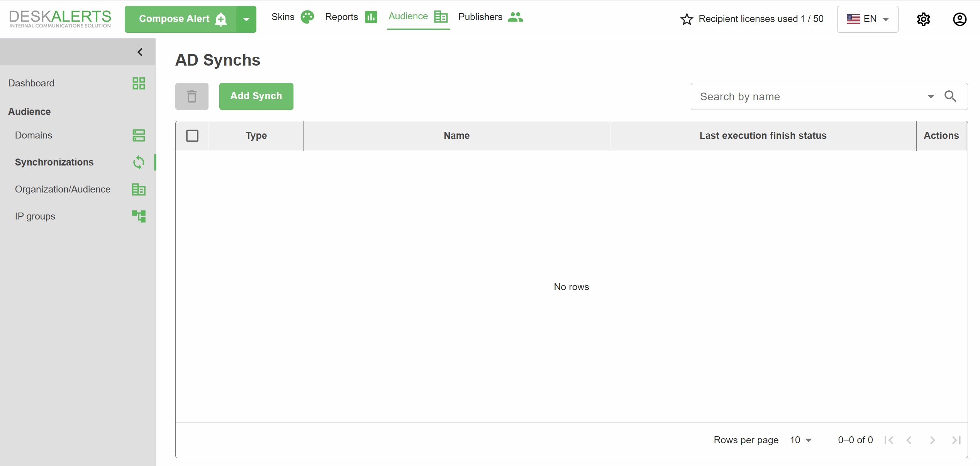Click the Add Synch button

256,96
